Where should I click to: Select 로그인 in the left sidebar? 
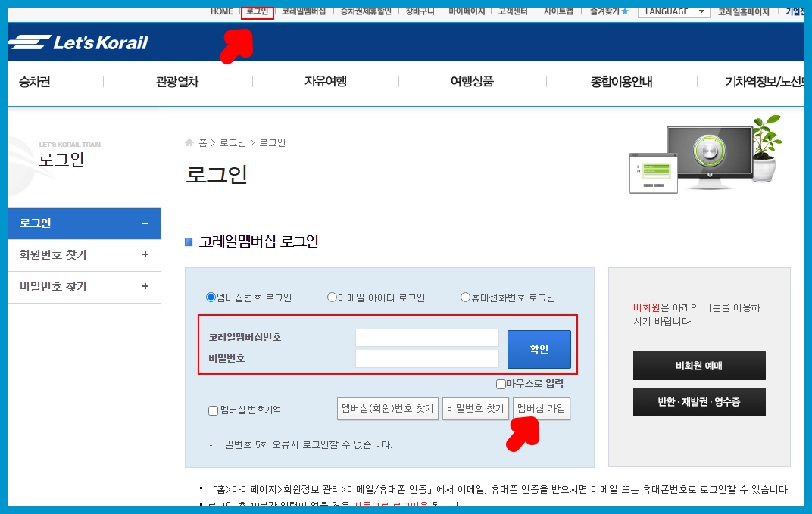tap(84, 223)
